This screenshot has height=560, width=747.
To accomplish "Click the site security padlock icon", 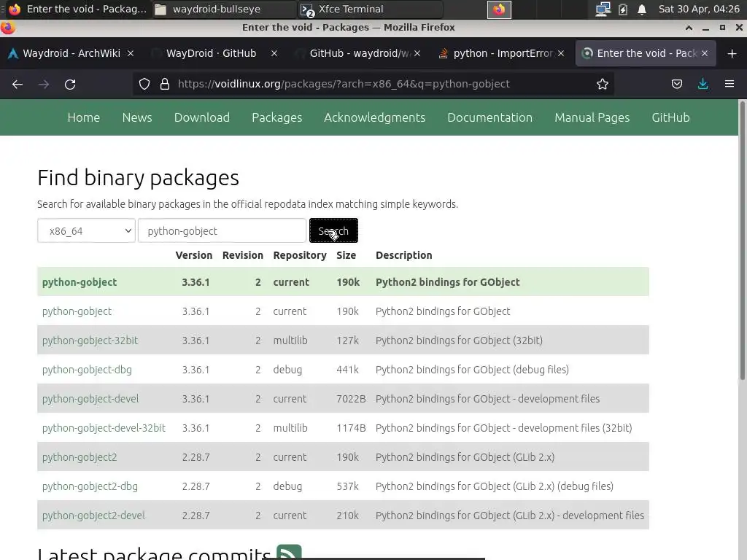I will point(165,85).
